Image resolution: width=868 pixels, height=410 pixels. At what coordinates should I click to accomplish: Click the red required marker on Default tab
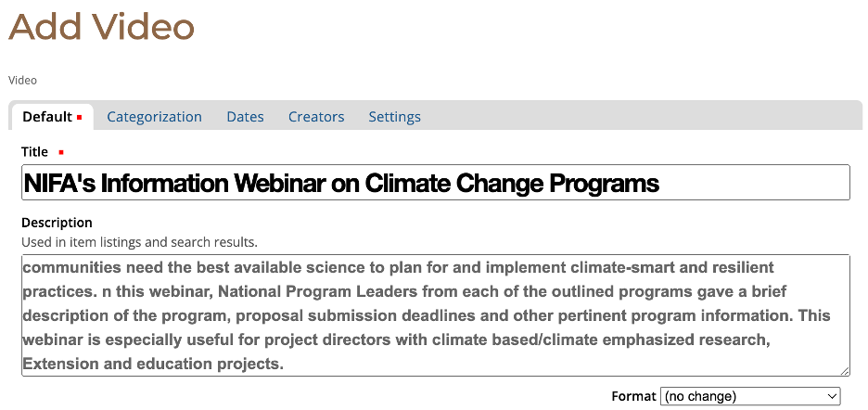pyautogui.click(x=80, y=118)
